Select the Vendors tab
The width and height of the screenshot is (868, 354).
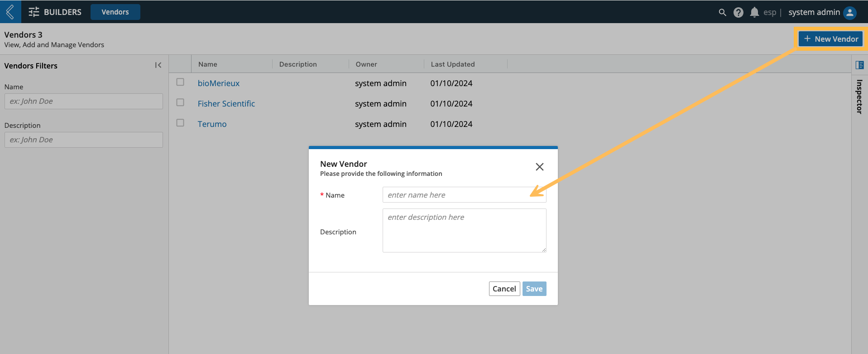115,12
